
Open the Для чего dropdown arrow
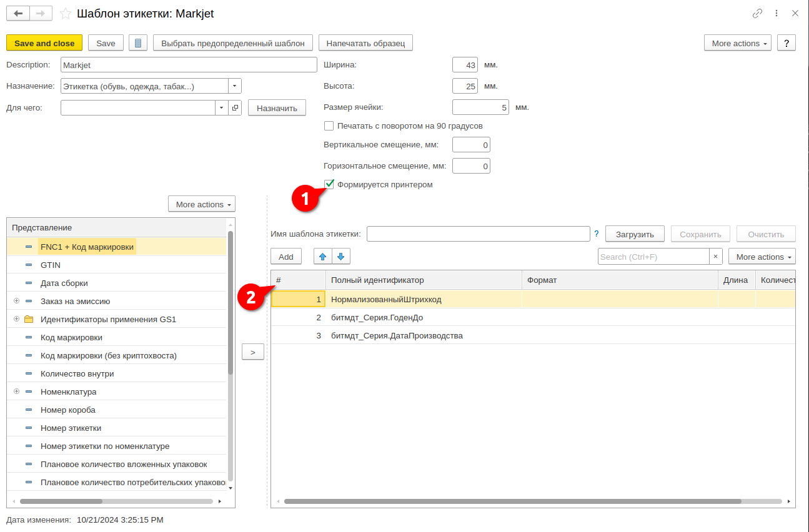(222, 108)
